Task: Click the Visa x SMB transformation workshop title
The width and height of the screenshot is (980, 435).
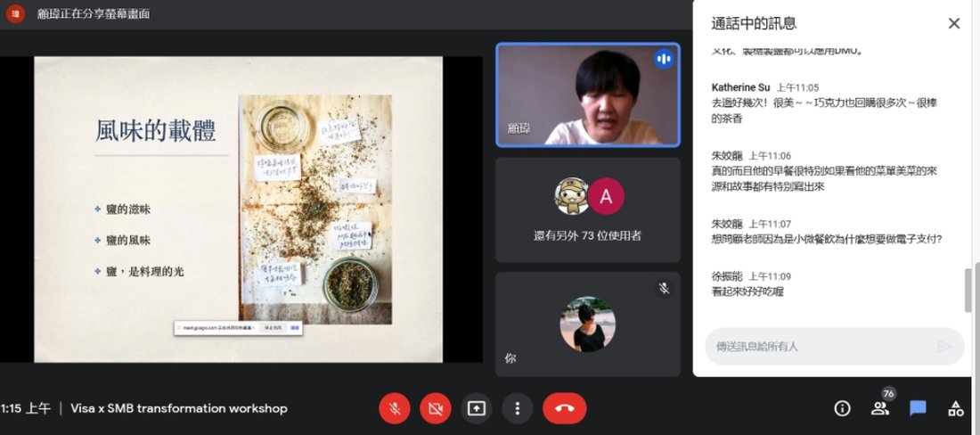Action: [x=179, y=408]
